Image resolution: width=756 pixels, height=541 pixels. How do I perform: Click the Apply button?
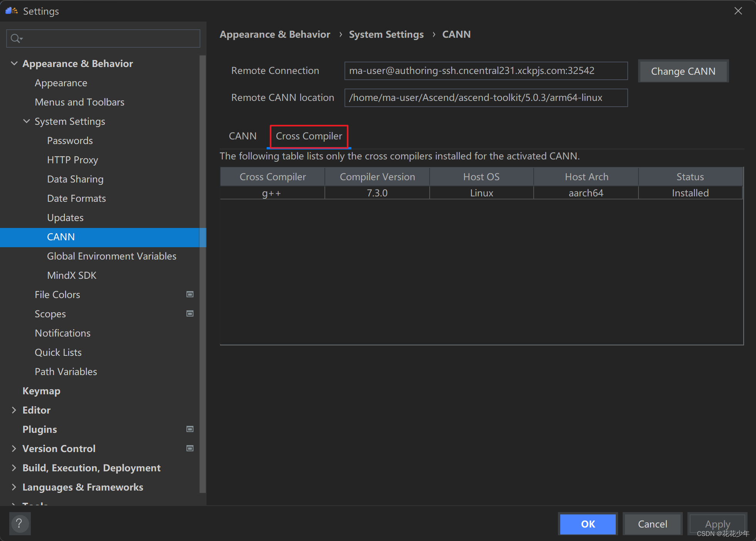717,524
